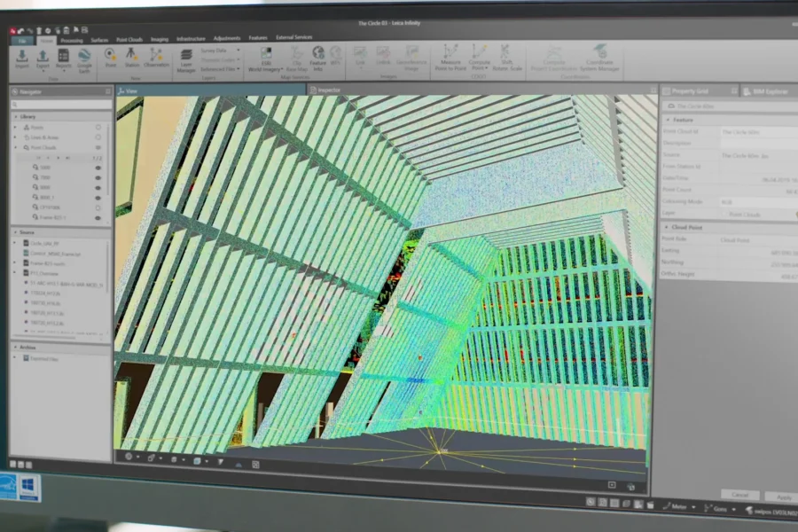Expand the Points tree node

coord(15,128)
